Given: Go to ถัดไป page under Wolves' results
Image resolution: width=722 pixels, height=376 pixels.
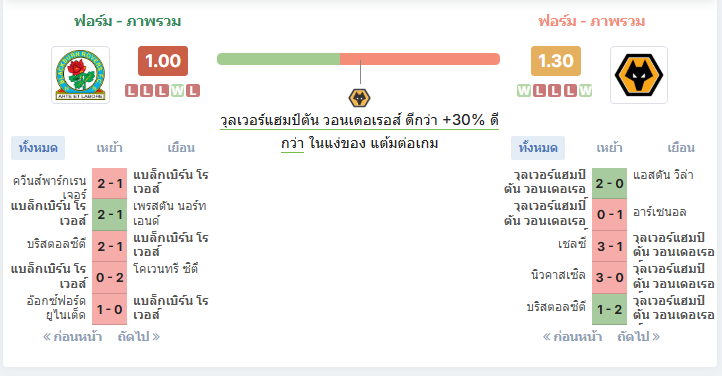Looking at the screenshot, I should (x=639, y=337).
